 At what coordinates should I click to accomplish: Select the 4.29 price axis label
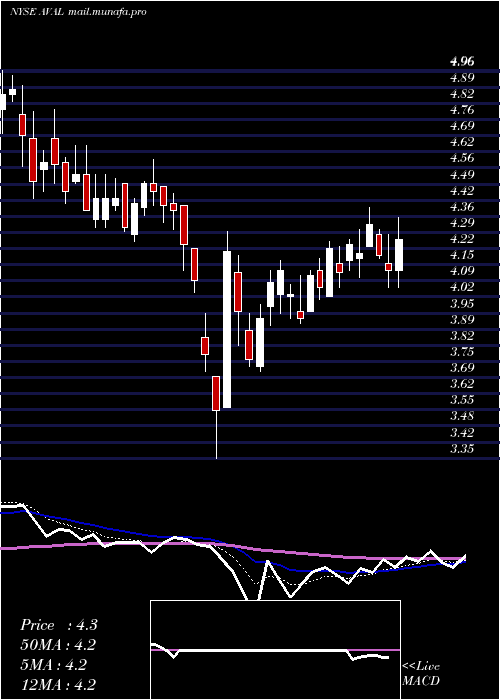click(x=462, y=223)
